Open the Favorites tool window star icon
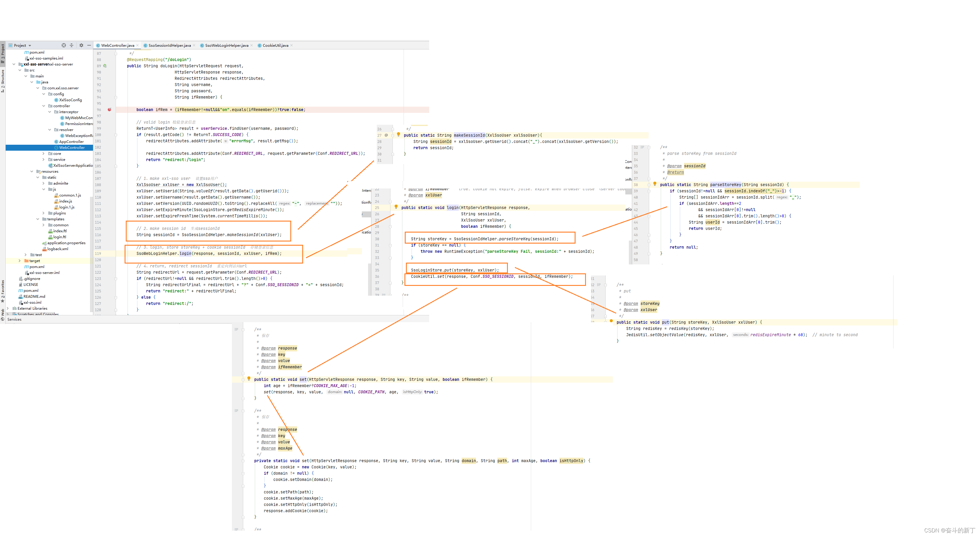The image size is (980, 536). click(x=3, y=301)
